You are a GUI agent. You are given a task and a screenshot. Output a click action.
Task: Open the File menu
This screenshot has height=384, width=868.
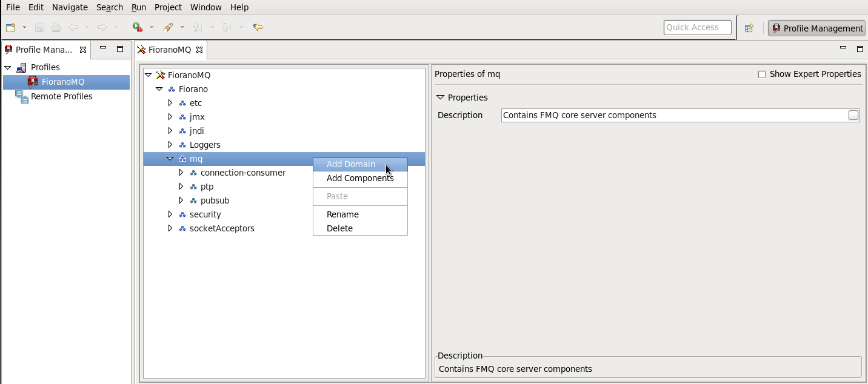coord(13,7)
